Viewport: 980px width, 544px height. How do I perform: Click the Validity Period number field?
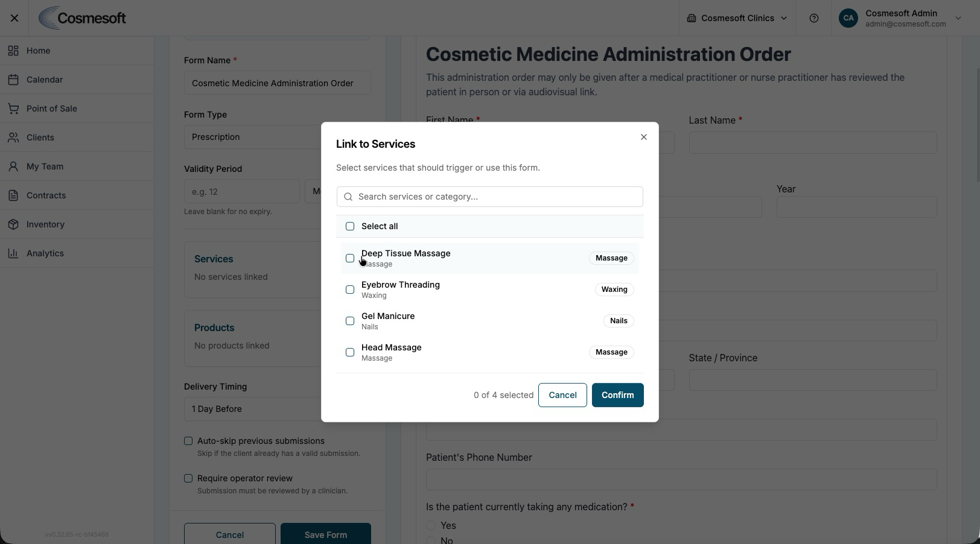(x=242, y=192)
